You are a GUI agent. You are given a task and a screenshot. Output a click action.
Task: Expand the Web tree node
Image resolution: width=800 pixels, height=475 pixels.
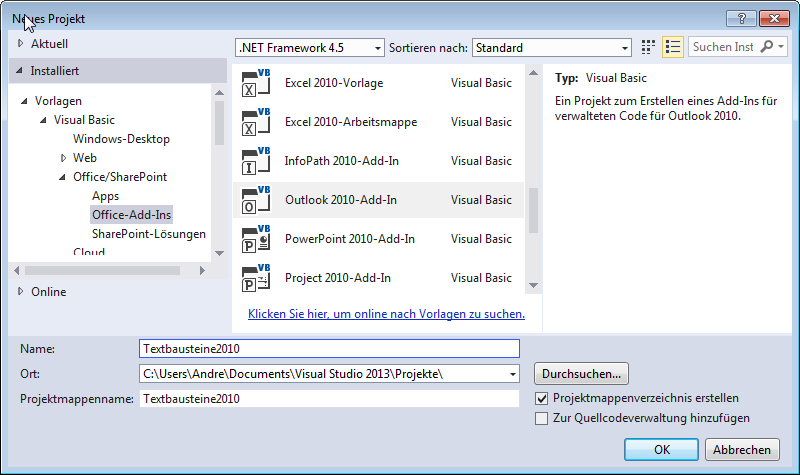63,158
